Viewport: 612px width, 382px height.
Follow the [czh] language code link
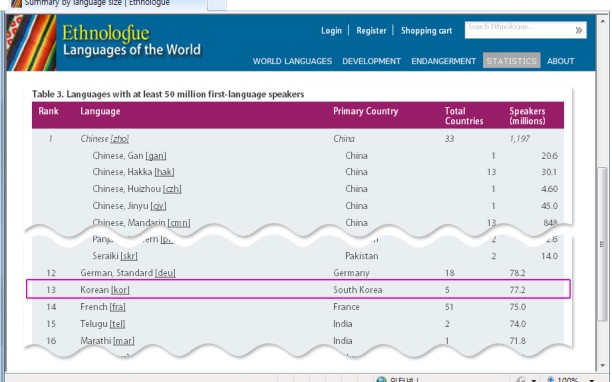(172, 189)
